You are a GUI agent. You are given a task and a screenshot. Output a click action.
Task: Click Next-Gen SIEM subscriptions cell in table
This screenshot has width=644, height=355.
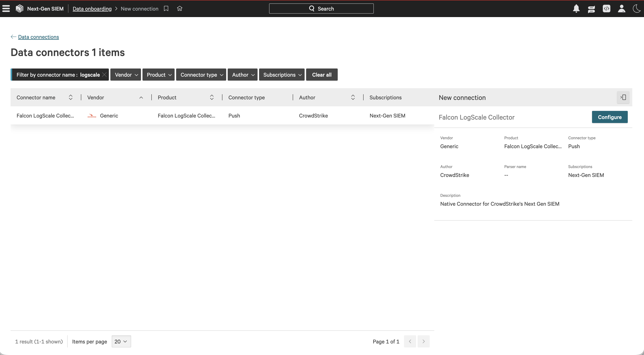pos(387,116)
